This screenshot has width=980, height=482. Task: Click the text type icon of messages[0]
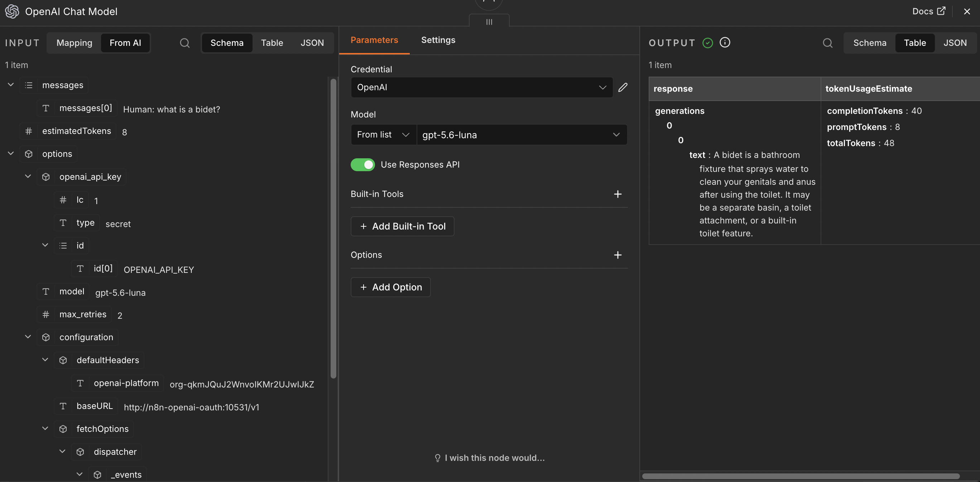[x=45, y=108]
